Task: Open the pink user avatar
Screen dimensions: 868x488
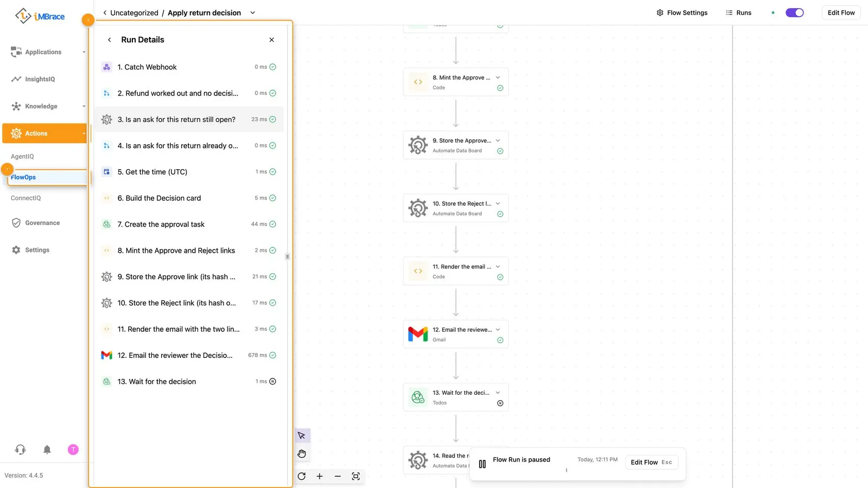Action: click(73, 450)
